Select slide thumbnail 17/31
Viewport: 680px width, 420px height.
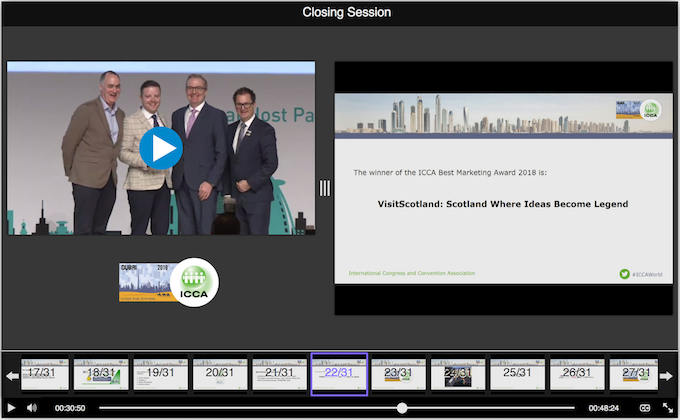[45, 374]
